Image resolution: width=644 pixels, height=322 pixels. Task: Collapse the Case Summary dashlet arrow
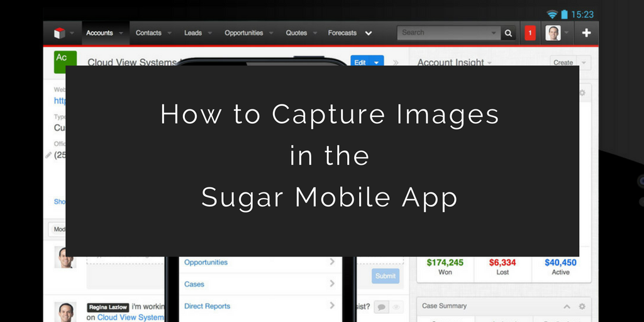point(567,306)
